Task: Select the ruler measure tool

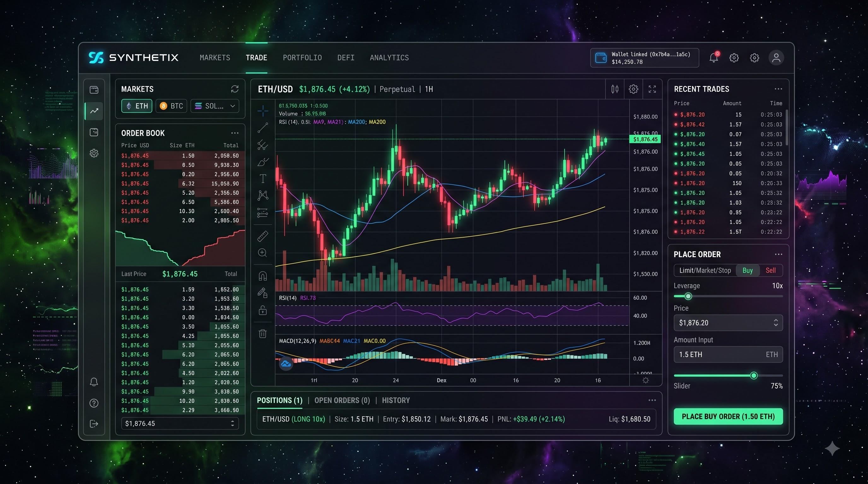Action: (x=262, y=236)
